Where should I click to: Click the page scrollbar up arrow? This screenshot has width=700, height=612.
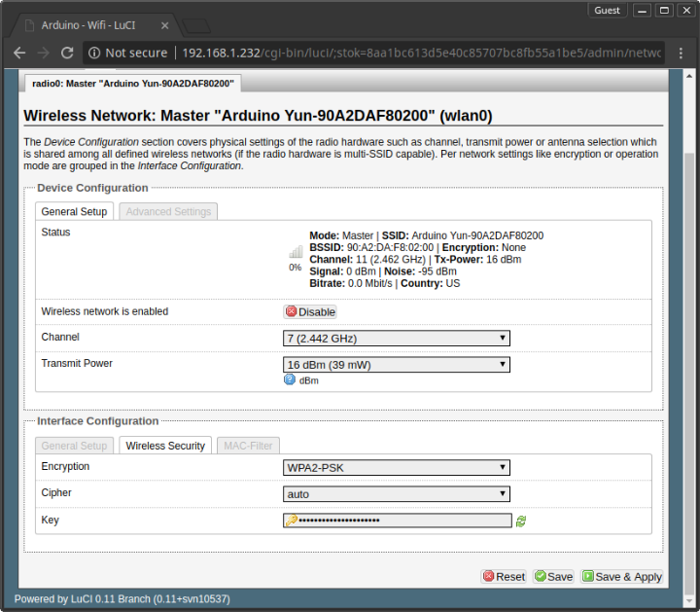click(x=689, y=76)
